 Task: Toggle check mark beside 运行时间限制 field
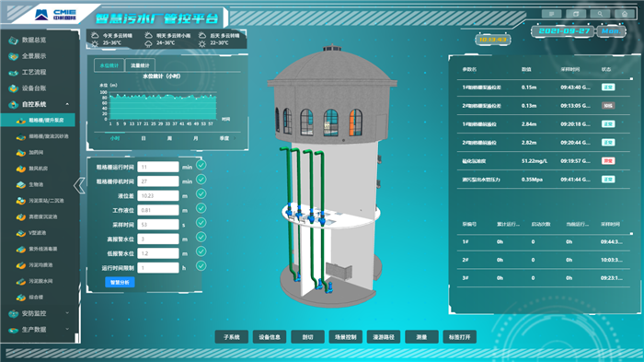click(x=201, y=266)
